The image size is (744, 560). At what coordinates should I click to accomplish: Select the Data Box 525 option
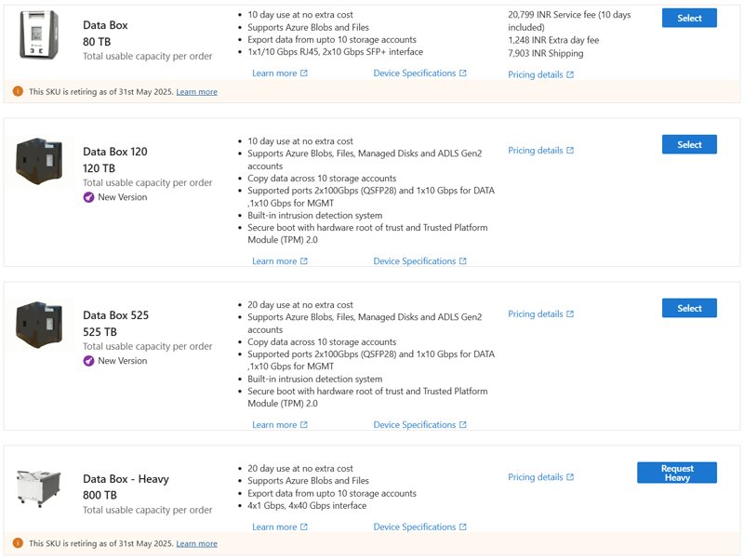coord(689,308)
